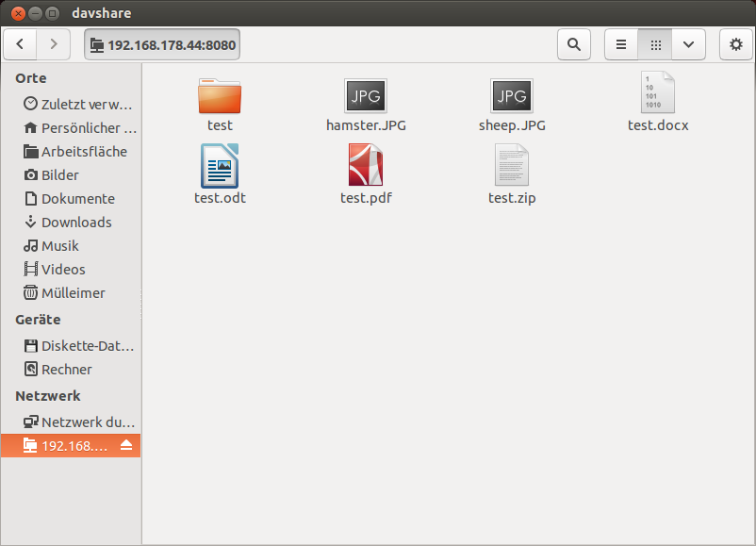Image resolution: width=756 pixels, height=546 pixels.
Task: Eject the 192.168 network mount
Action: [x=126, y=446]
